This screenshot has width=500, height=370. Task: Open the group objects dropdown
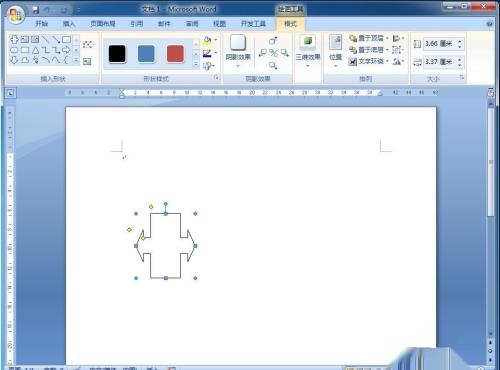click(398, 50)
